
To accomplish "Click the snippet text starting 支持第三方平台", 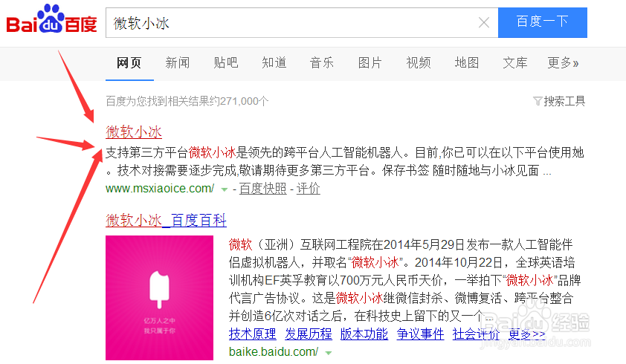I will (x=345, y=161).
